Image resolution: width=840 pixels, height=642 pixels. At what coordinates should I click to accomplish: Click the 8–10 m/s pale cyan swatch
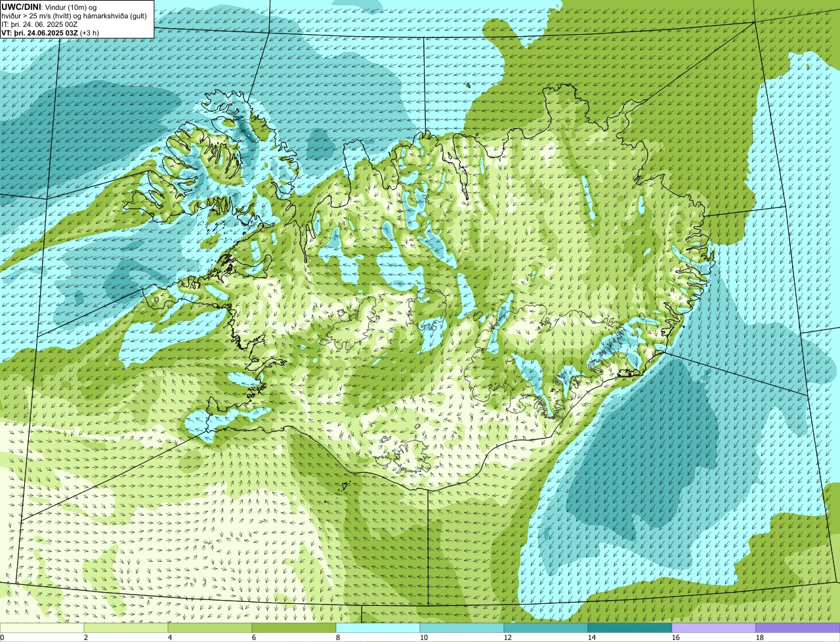coord(378,628)
